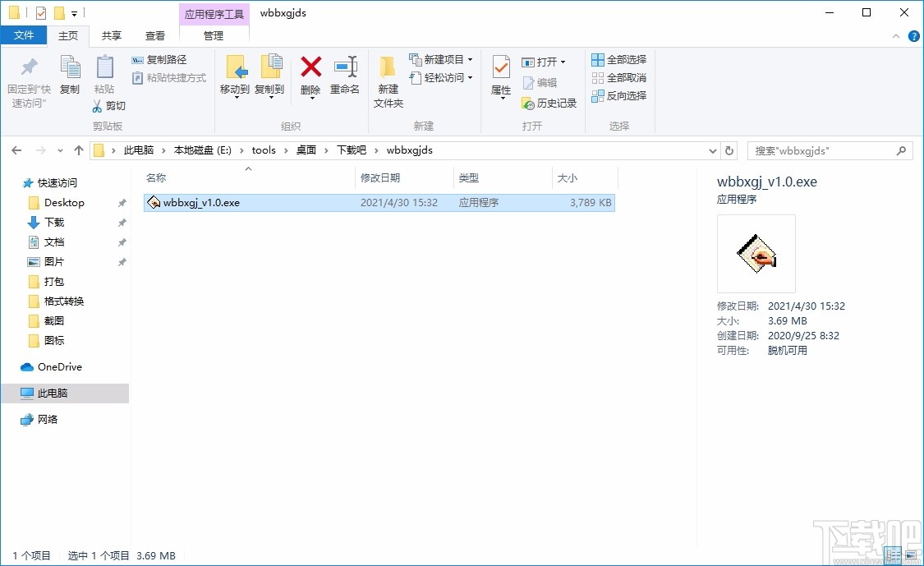Click the search box for wbbxgjds
The height and width of the screenshot is (566, 924).
(830, 150)
